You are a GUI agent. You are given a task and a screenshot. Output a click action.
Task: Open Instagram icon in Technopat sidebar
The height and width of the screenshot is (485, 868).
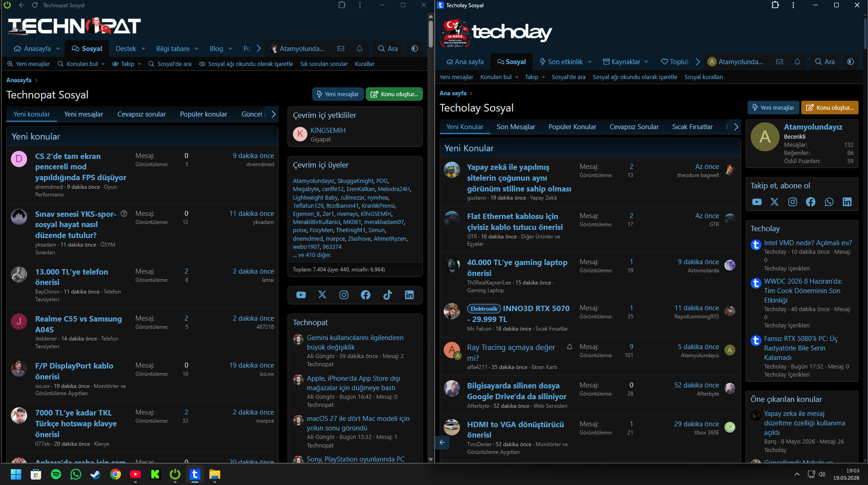click(344, 295)
